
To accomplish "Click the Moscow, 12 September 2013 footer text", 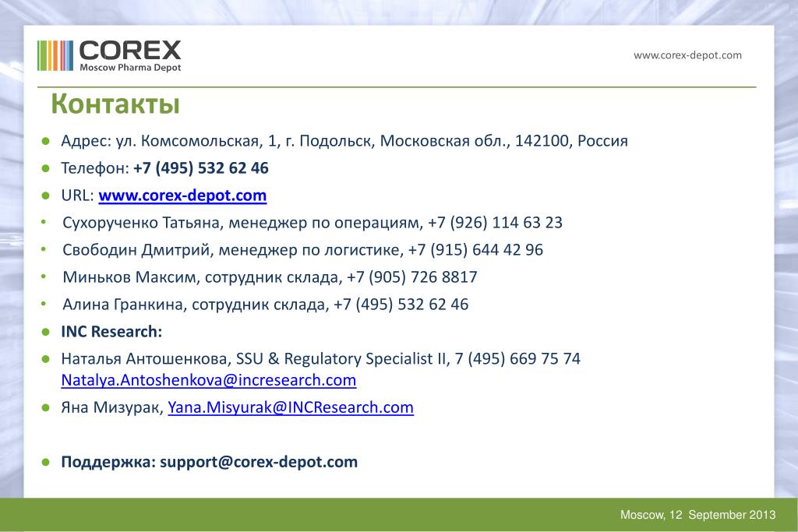I will pos(697,515).
